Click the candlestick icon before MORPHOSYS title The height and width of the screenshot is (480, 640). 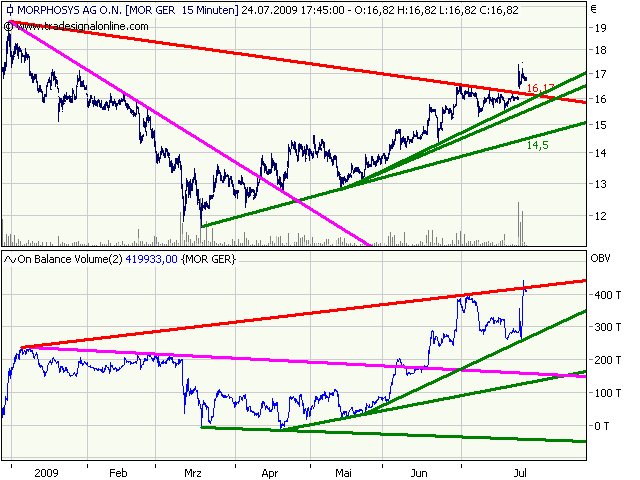(x=10, y=10)
